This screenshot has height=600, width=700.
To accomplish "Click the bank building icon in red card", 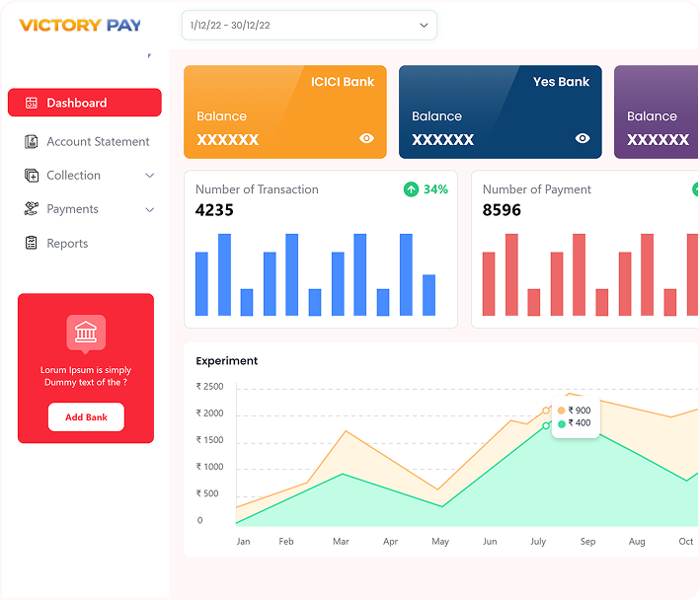I will (86, 332).
